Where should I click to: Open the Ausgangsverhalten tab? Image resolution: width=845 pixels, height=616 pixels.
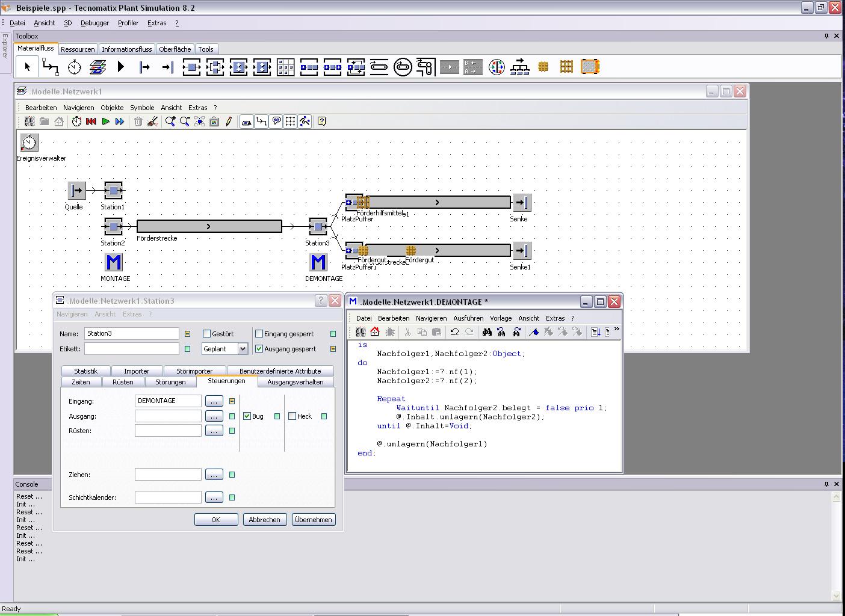pyautogui.click(x=296, y=382)
